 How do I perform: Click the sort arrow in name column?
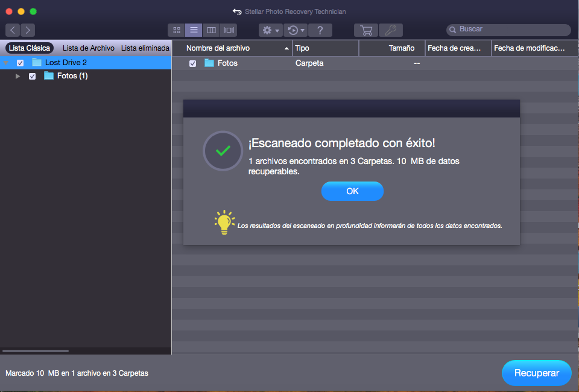pyautogui.click(x=286, y=48)
